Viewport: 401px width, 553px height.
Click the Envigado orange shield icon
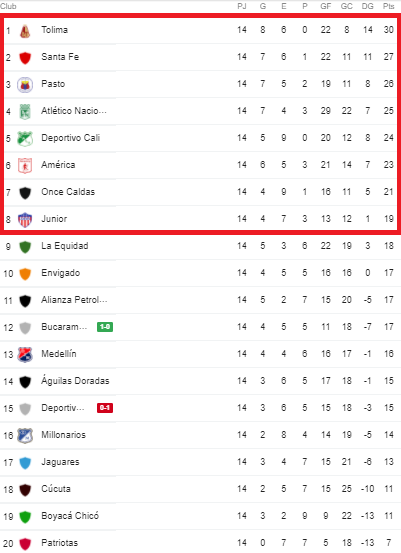(25, 274)
